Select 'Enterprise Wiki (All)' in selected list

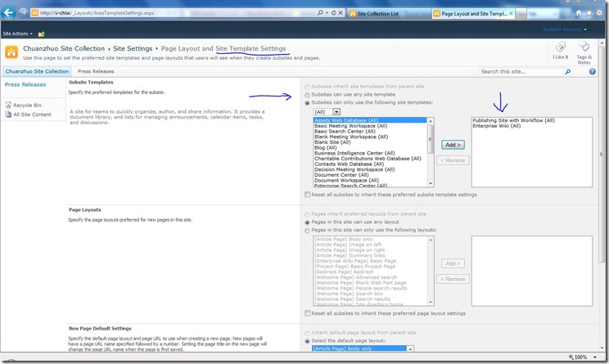pos(496,126)
